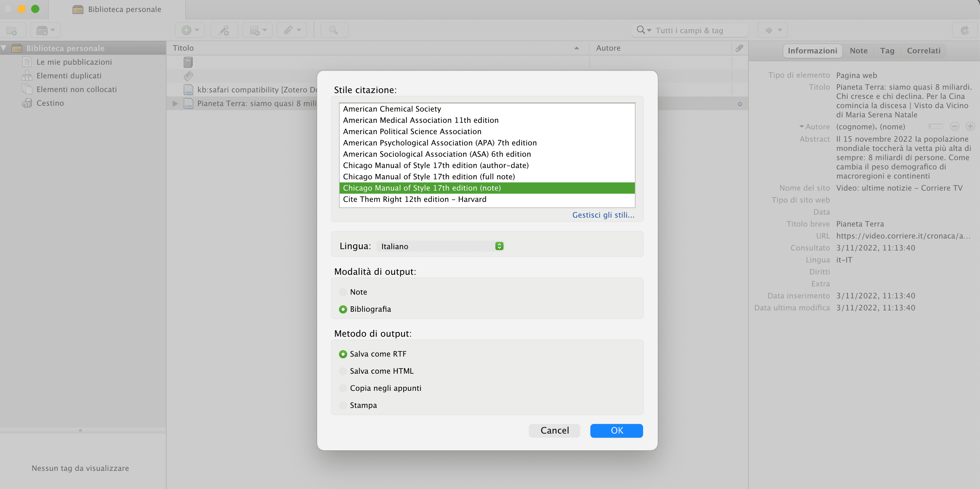Select American Medical Association 11th edition
The image size is (980, 489).
click(487, 120)
